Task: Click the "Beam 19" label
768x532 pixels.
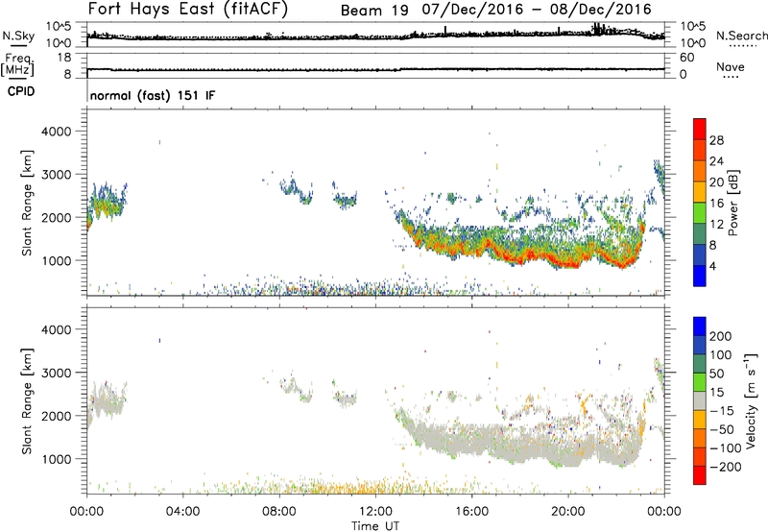Action: click(374, 11)
